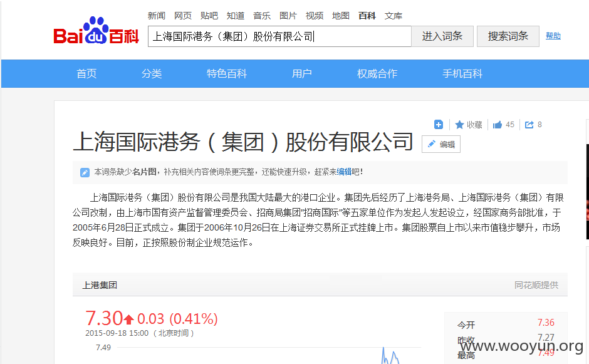This screenshot has height=364, width=589.
Task: Open the 帮助 help link
Action: pyautogui.click(x=553, y=36)
